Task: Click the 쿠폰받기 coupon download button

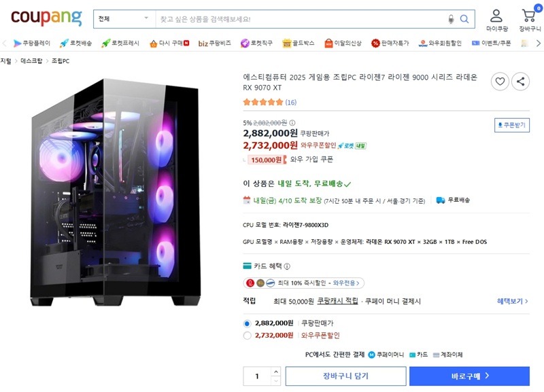Action: (x=512, y=125)
